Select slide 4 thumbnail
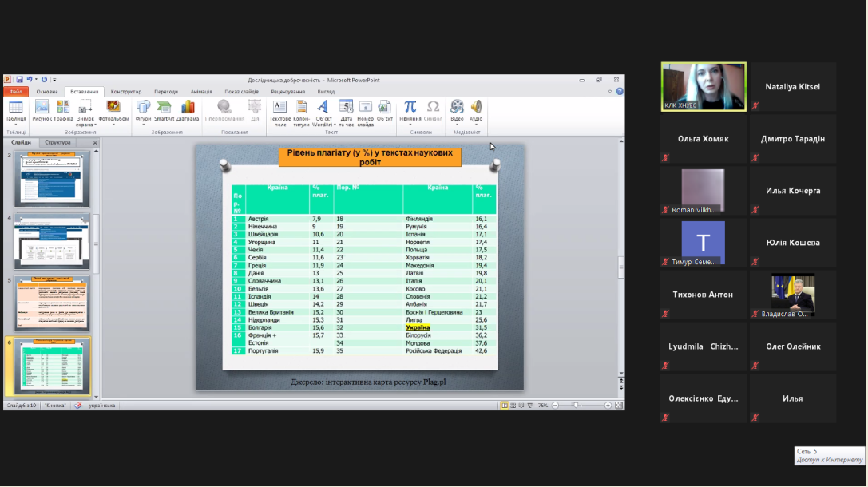 tap(52, 241)
